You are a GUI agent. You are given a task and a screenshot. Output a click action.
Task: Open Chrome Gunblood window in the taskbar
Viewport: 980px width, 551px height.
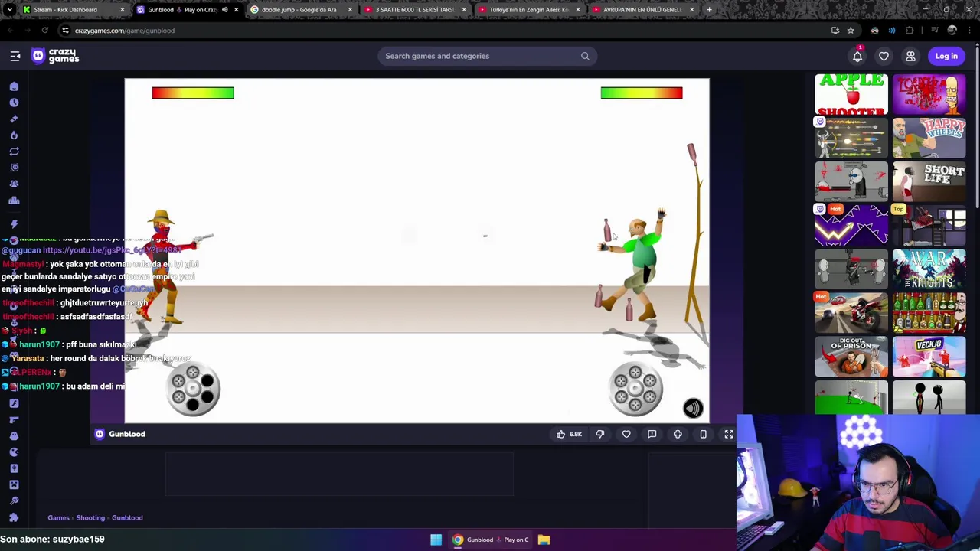490,540
